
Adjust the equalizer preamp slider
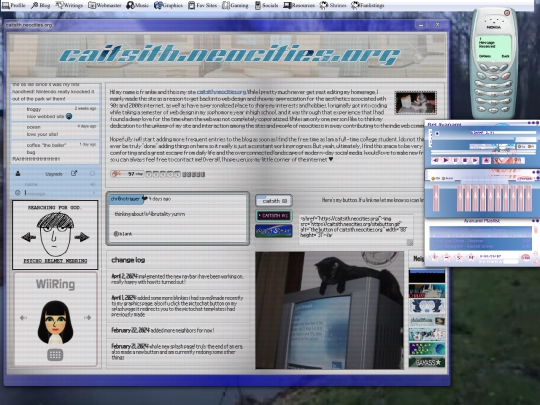click(x=436, y=198)
